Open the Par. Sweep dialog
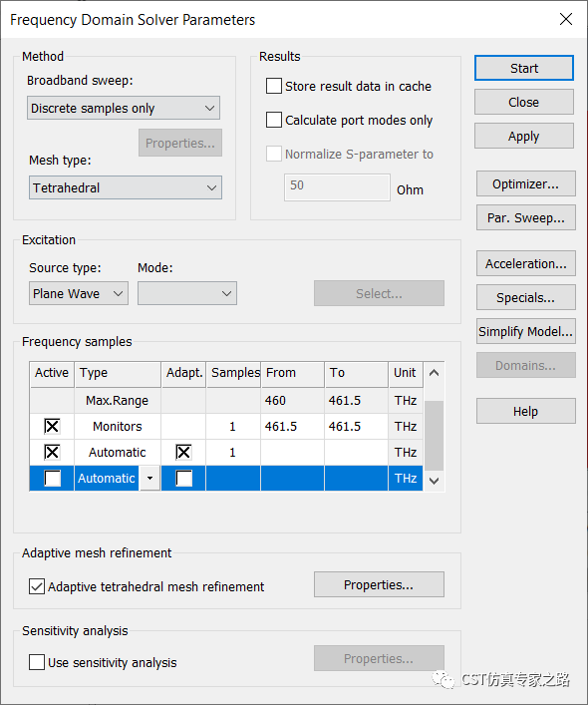 coord(525,217)
